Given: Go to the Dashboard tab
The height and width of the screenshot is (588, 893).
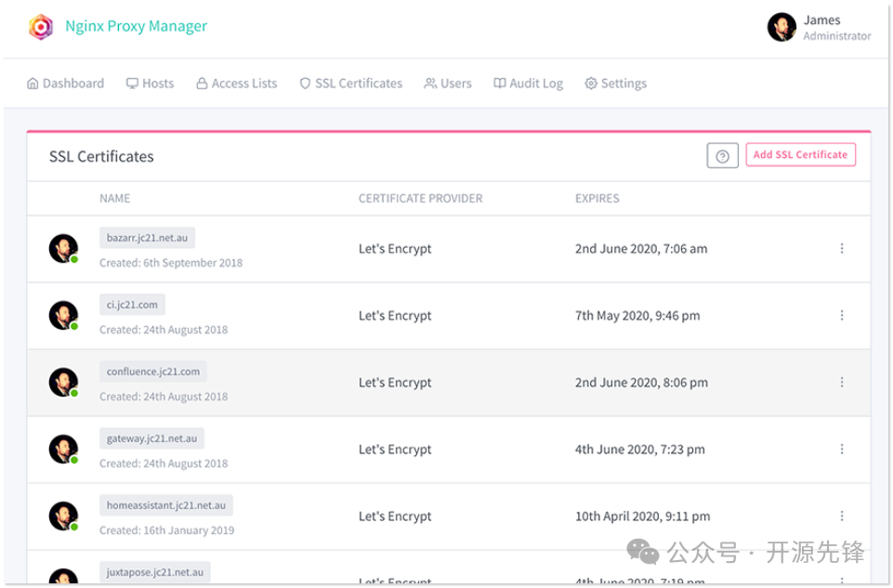Looking at the screenshot, I should click(65, 83).
